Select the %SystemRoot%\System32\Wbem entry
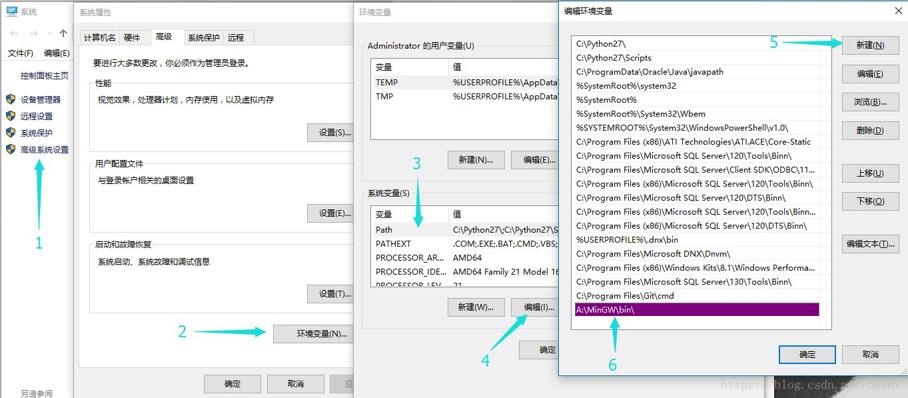Image resolution: width=908 pixels, height=398 pixels. point(697,114)
